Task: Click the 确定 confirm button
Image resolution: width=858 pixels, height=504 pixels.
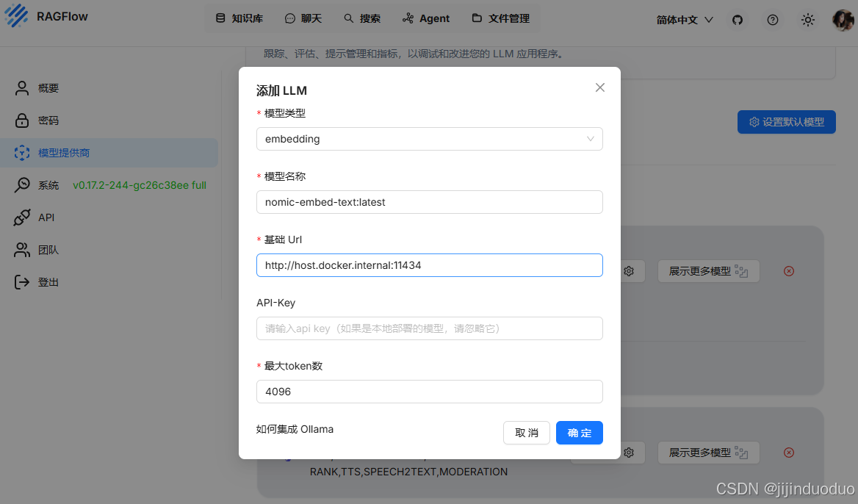Action: pos(580,433)
